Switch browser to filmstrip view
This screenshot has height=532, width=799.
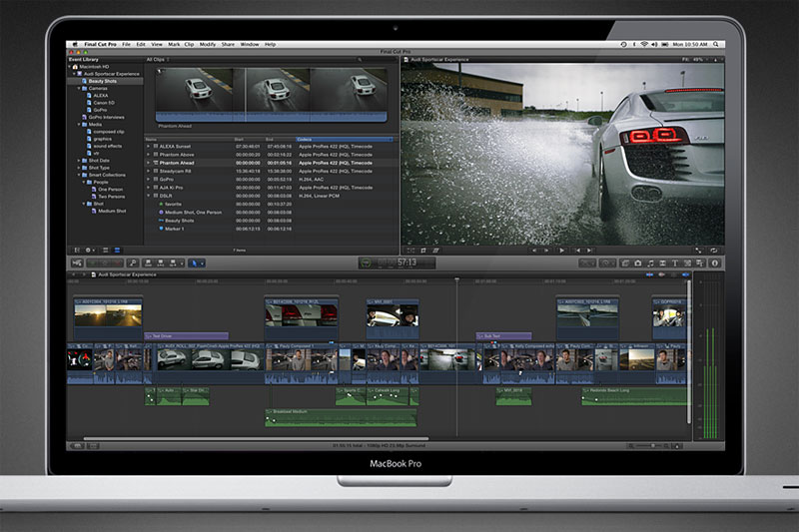(106, 250)
